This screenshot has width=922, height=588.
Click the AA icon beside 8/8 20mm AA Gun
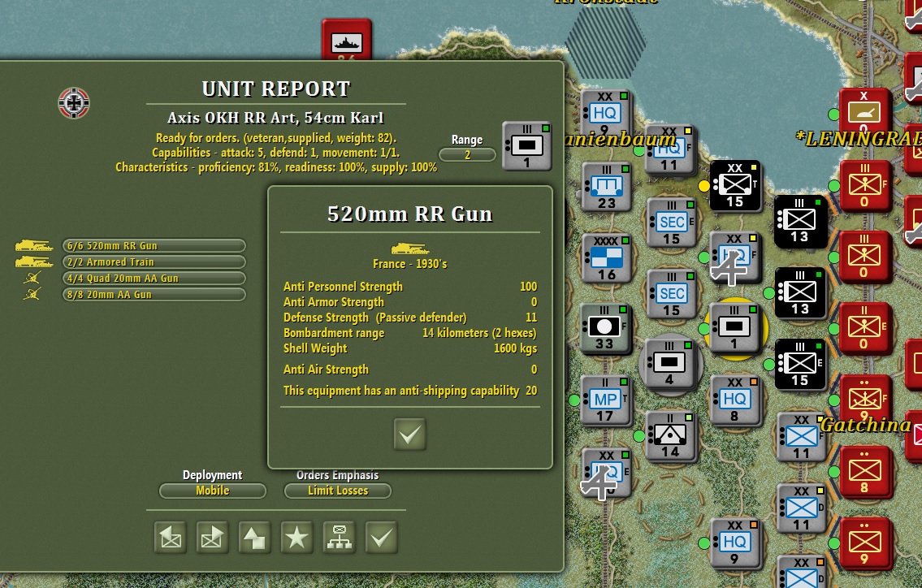coord(32,293)
